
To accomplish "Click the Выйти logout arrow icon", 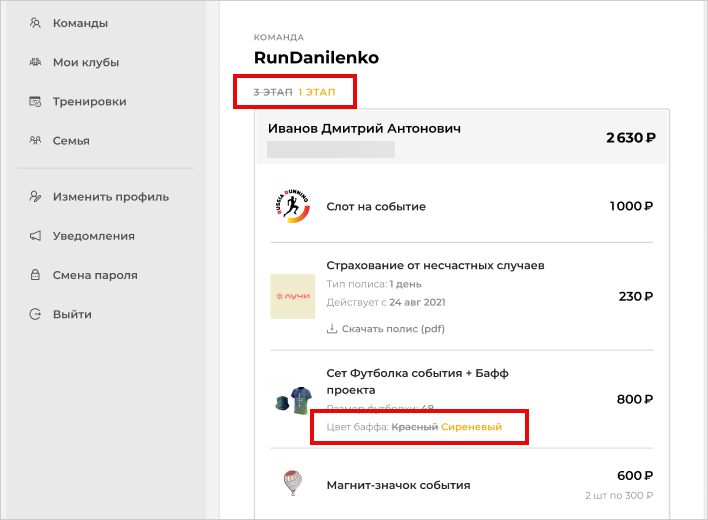I will click(x=35, y=314).
